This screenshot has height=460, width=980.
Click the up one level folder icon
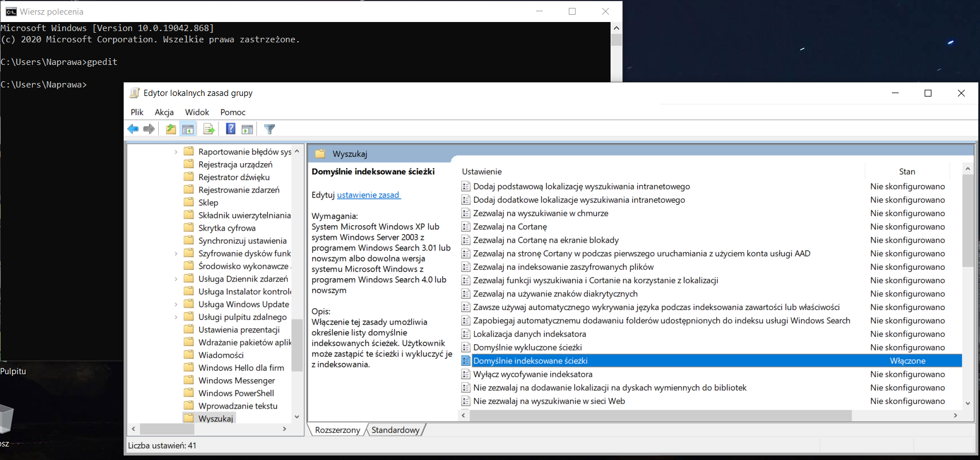(171, 129)
